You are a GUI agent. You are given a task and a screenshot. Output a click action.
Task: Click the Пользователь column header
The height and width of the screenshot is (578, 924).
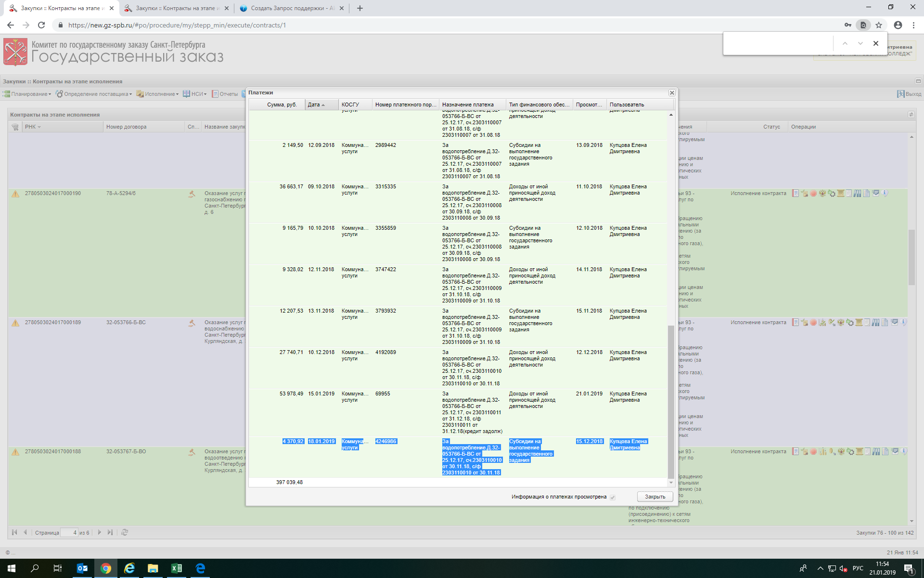pyautogui.click(x=639, y=105)
